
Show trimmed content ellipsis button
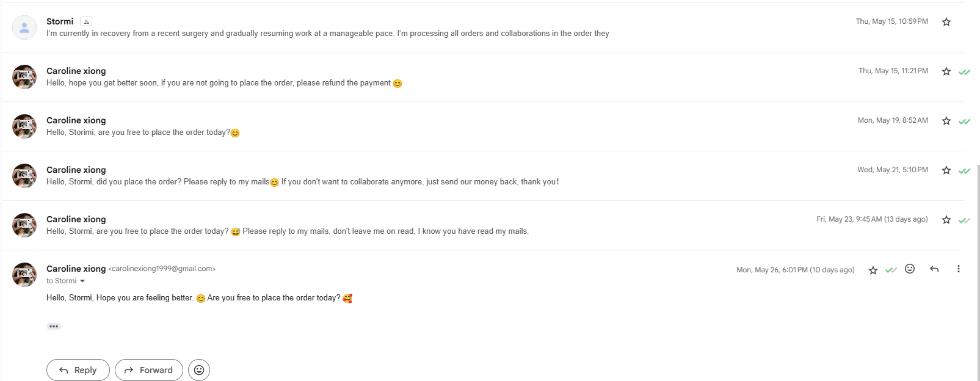click(x=54, y=326)
